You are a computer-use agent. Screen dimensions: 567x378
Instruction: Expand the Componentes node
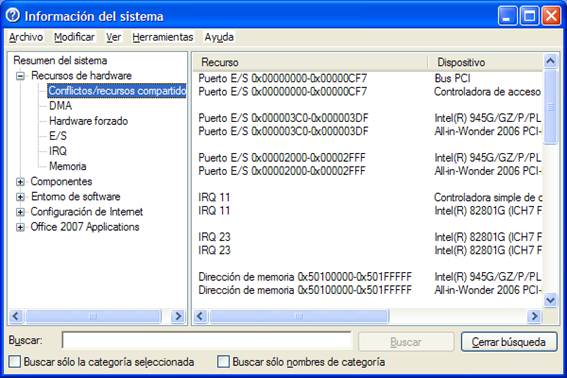tap(21, 182)
